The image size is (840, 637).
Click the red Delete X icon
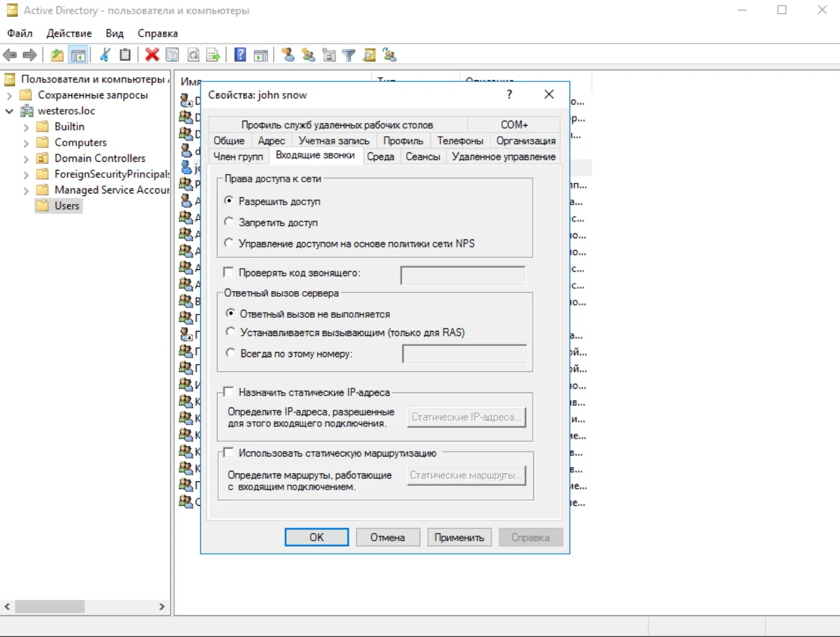152,55
